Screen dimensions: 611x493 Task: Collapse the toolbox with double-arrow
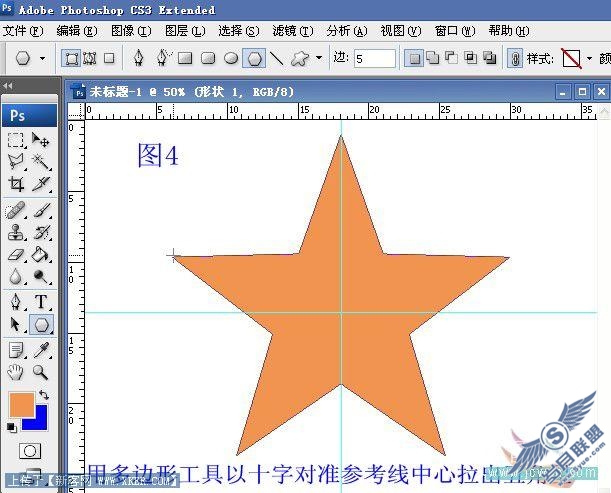7,86
